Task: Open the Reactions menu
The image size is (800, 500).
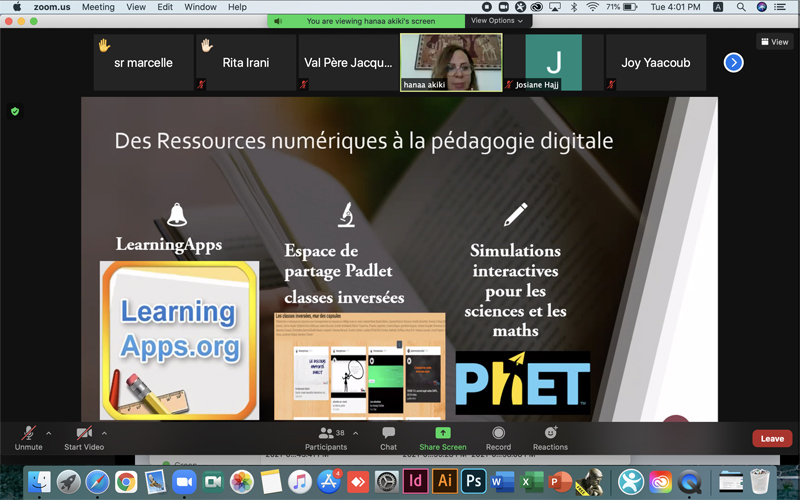Action: (550, 438)
